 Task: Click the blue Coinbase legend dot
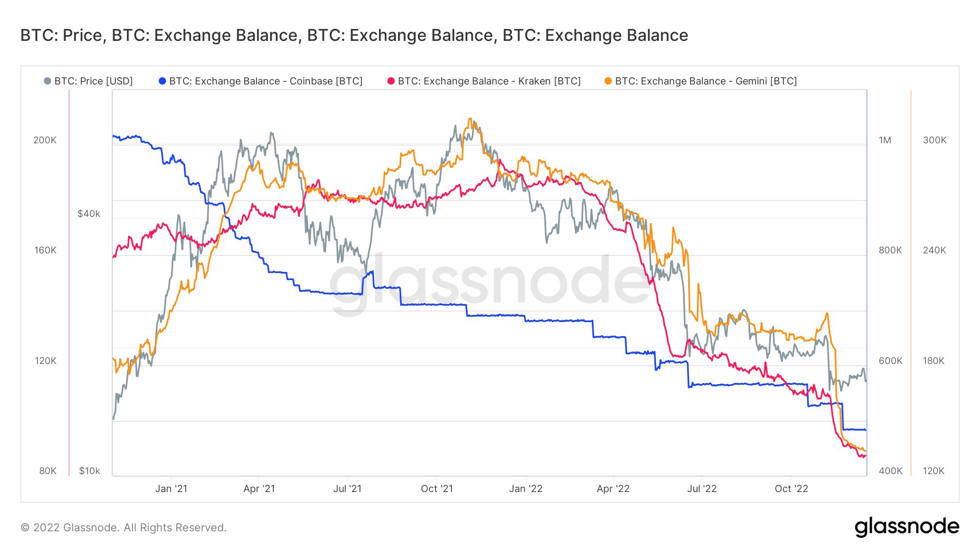point(162,81)
